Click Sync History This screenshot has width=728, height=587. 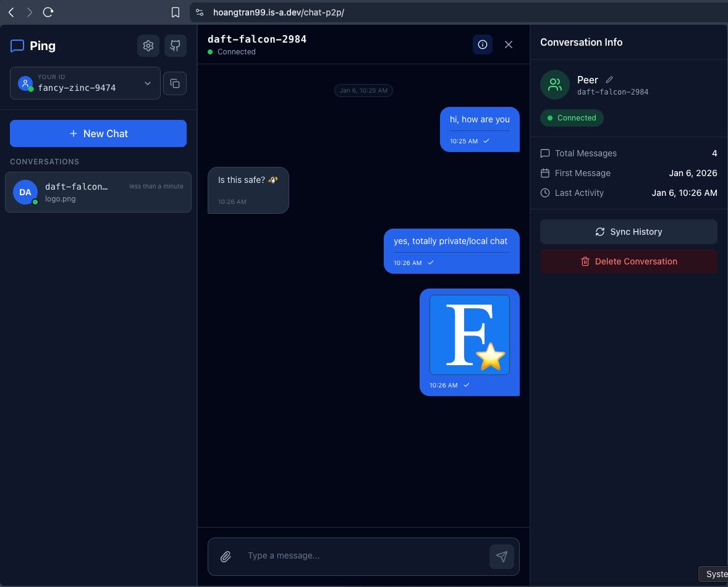point(628,232)
